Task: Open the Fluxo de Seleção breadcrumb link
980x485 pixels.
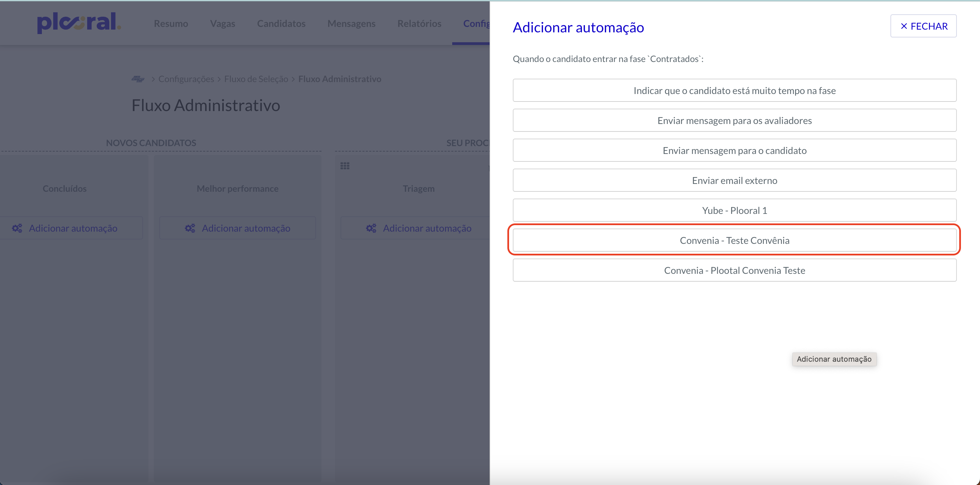Action: [x=256, y=79]
